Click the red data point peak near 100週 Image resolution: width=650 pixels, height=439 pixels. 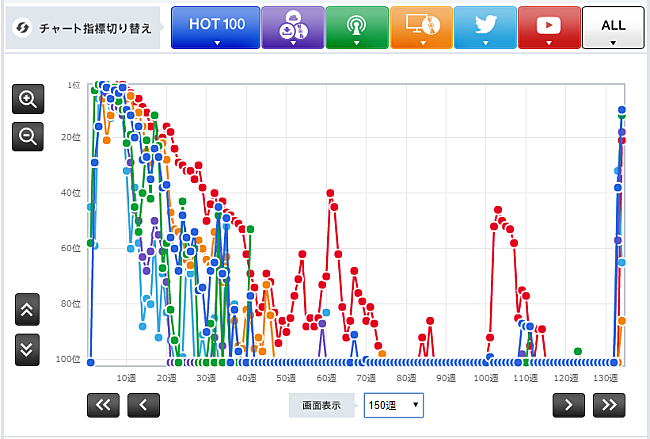(x=498, y=210)
